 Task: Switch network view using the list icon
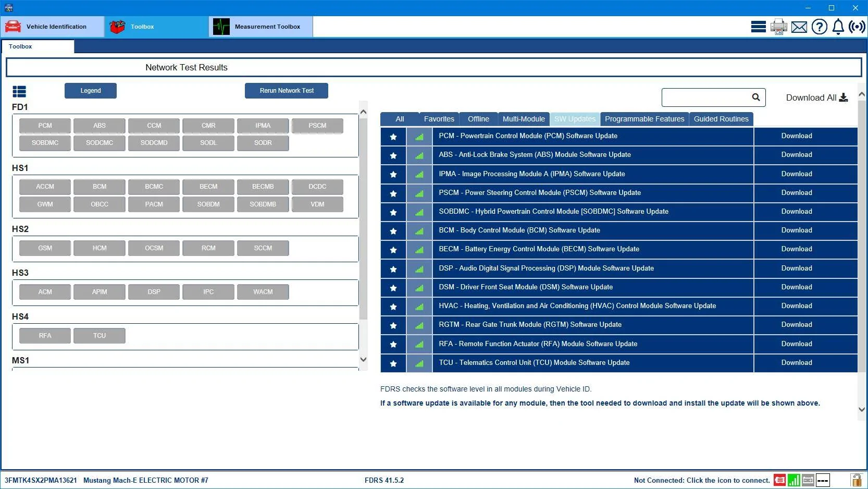point(19,92)
